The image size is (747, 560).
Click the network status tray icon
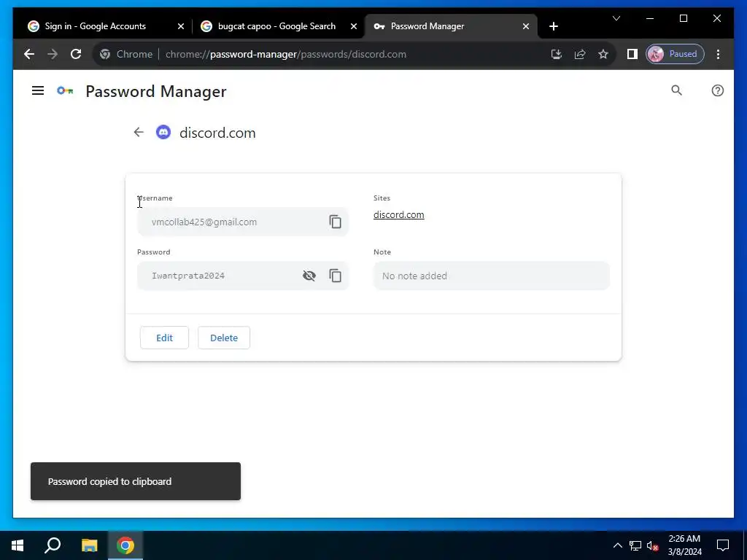635,545
